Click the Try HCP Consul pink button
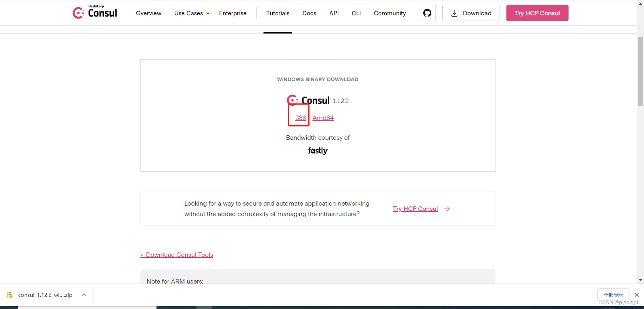Image resolution: width=644 pixels, height=309 pixels. pyautogui.click(x=537, y=13)
